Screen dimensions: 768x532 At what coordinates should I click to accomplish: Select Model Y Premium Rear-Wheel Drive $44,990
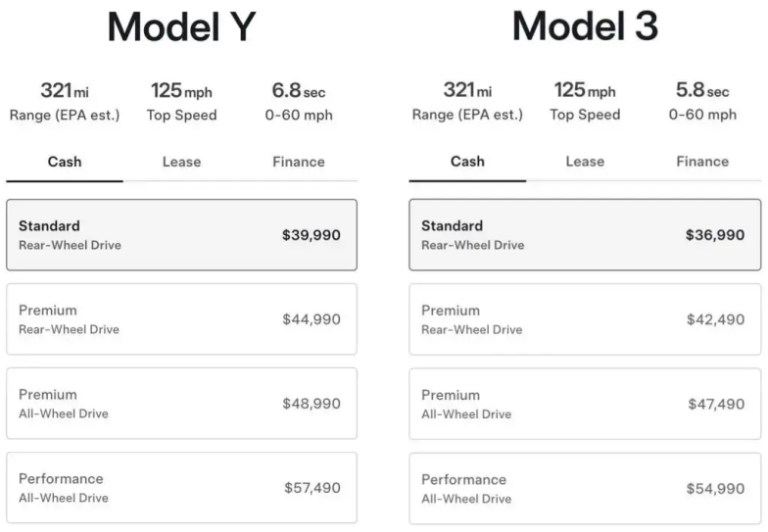pyautogui.click(x=181, y=319)
